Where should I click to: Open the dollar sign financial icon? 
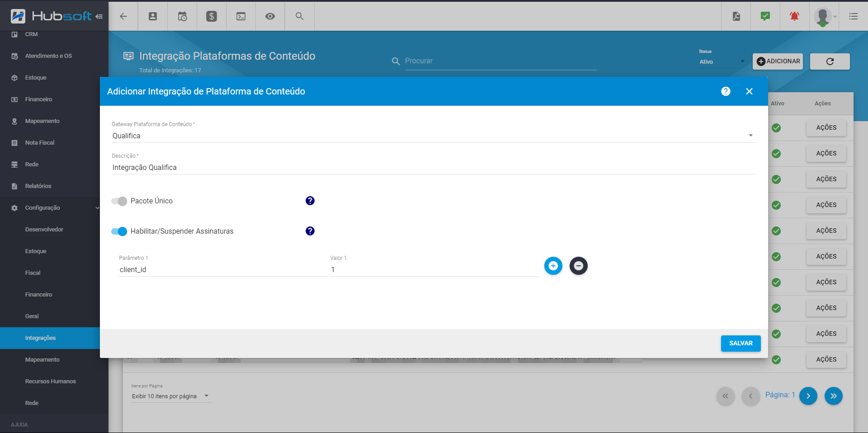point(212,16)
